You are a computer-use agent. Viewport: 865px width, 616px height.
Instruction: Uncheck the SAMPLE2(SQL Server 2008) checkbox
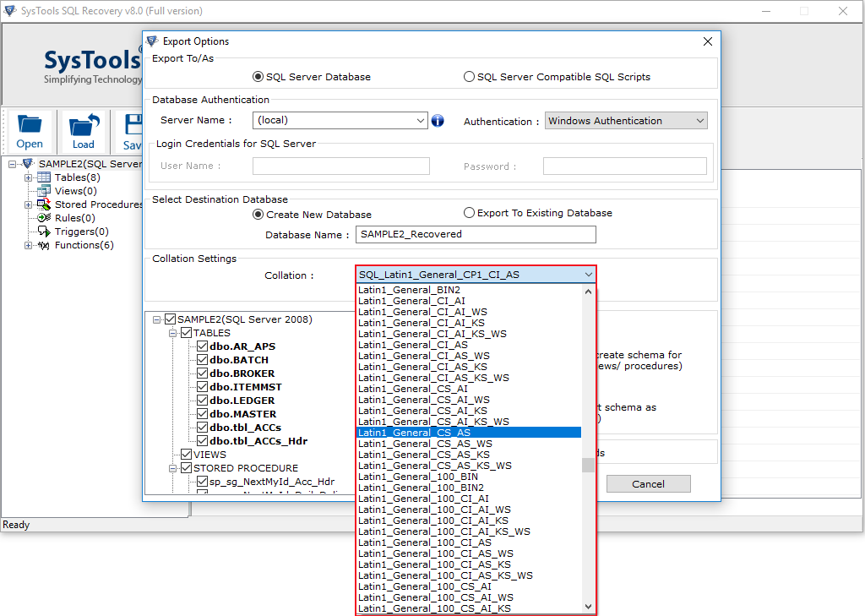point(171,319)
